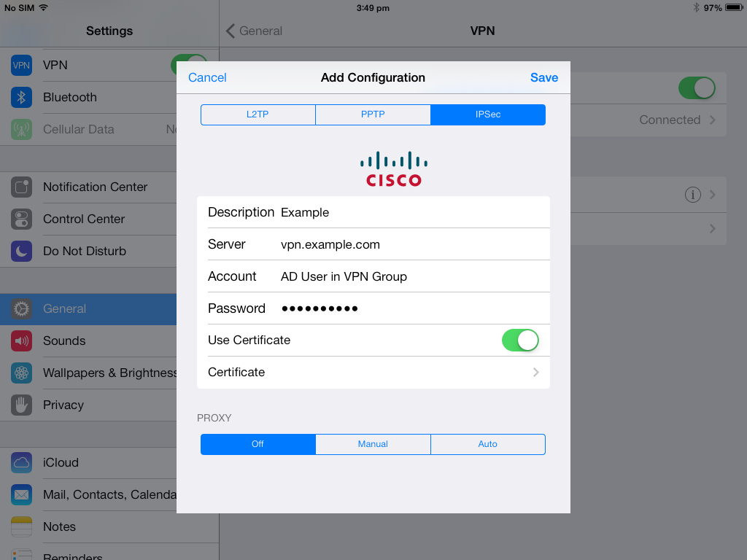
Task: Open Bluetooth settings in sidebar
Action: point(88,97)
